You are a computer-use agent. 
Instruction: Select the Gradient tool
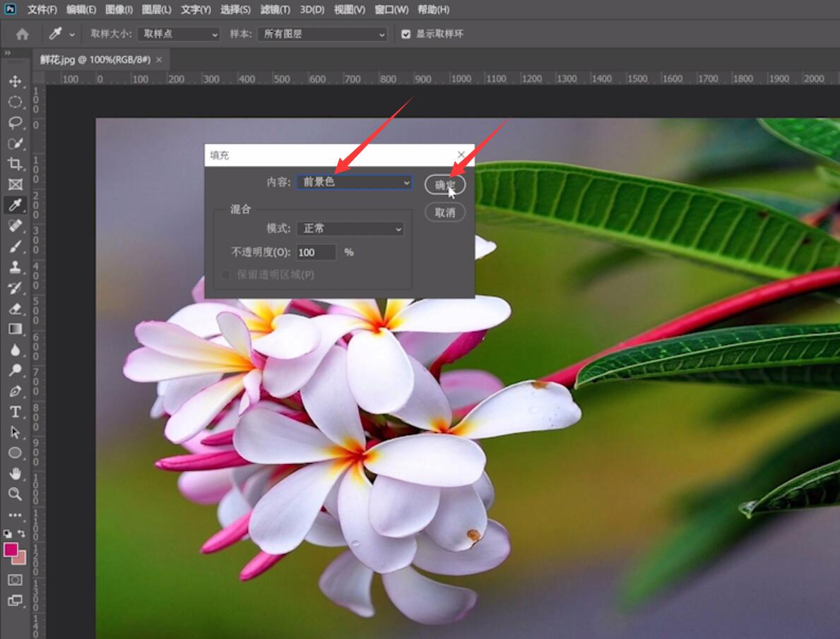click(x=15, y=329)
